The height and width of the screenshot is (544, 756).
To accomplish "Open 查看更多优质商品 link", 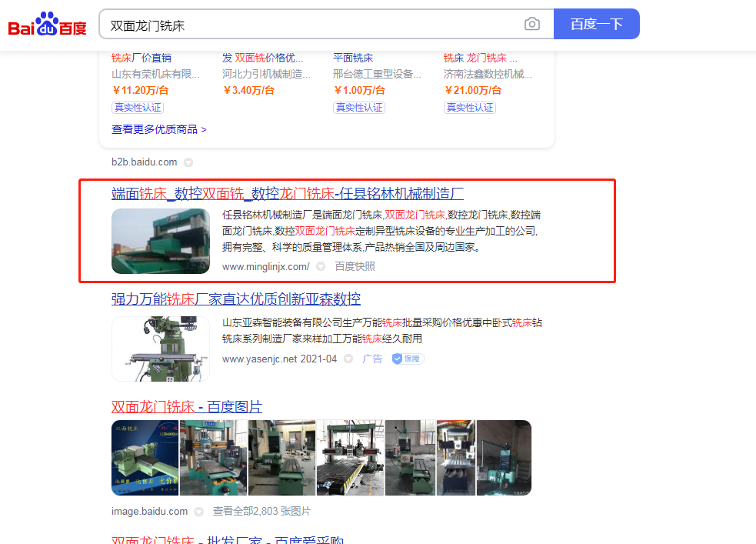I will coord(158,129).
